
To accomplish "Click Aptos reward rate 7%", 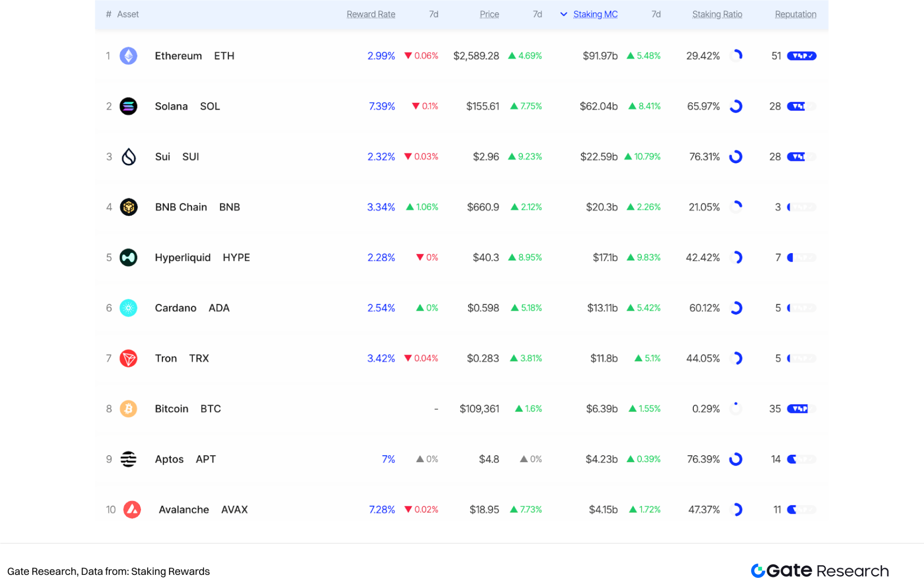I will (388, 459).
